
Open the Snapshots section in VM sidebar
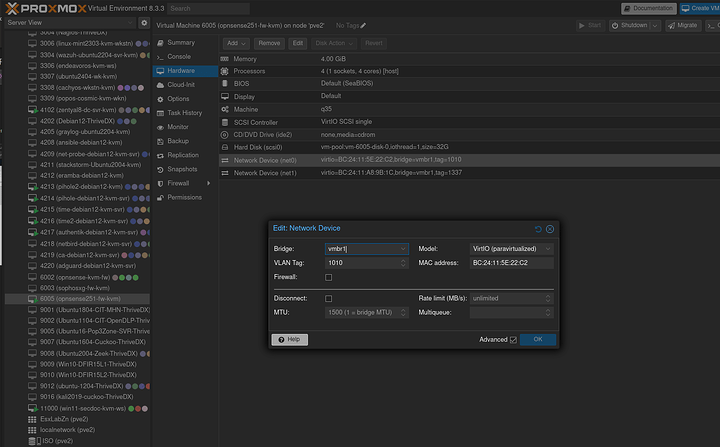coord(182,169)
